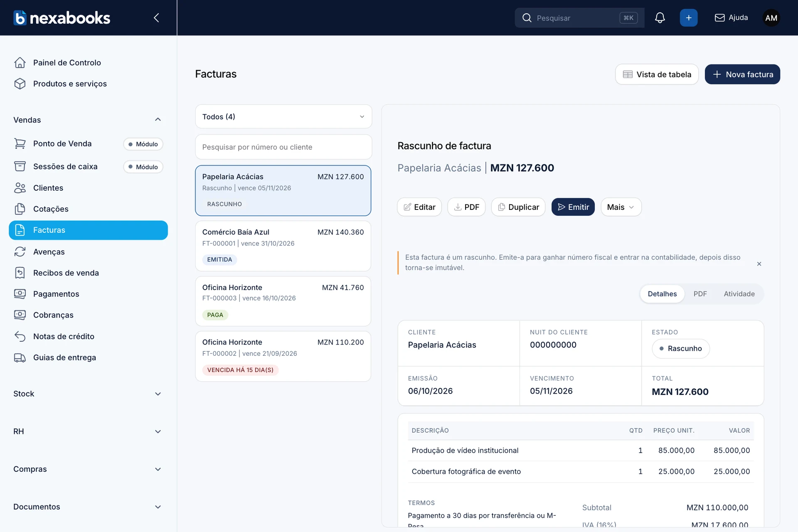Open the Mais actions dropdown
Screen dimensions: 798x532
[x=621, y=207]
